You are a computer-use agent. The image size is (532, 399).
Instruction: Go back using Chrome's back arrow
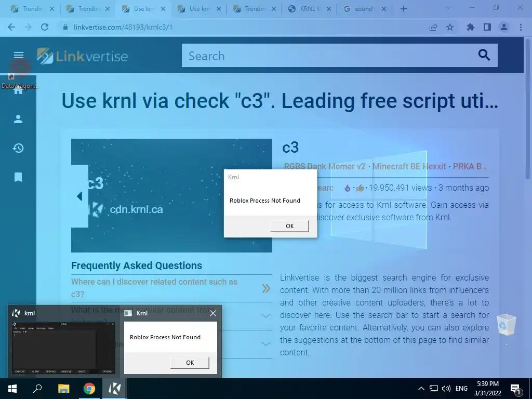coord(11,27)
